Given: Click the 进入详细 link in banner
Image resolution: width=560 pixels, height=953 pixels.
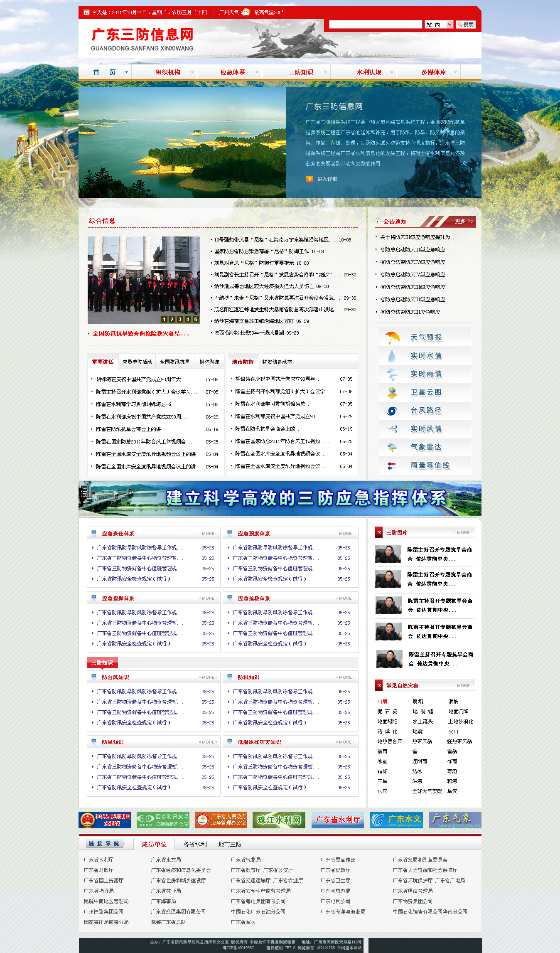Looking at the screenshot, I should tap(327, 179).
